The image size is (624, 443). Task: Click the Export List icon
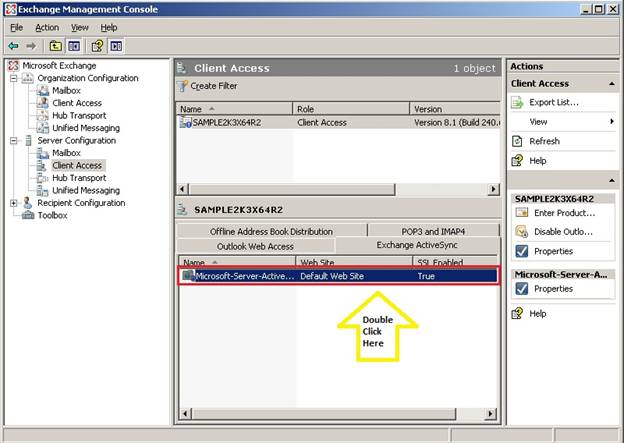pos(517,102)
